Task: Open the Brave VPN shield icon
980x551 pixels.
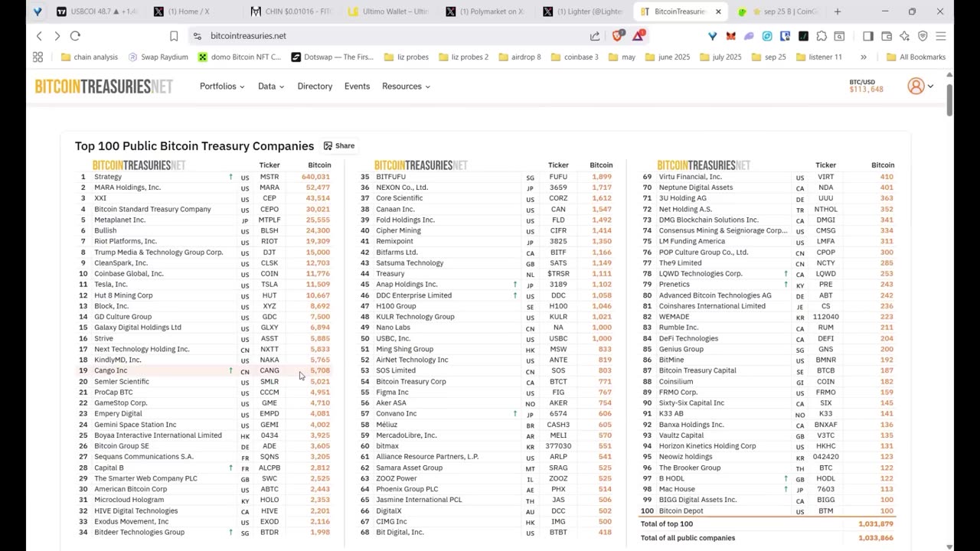Action: [923, 36]
